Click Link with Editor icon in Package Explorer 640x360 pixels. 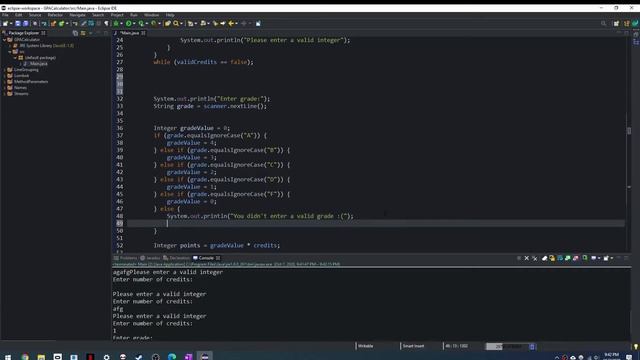tap(83, 33)
